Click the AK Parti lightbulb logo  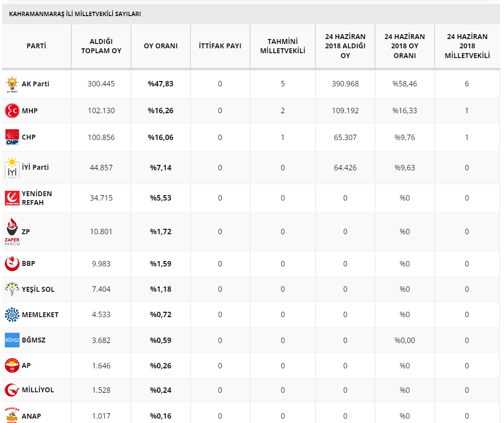(x=12, y=84)
